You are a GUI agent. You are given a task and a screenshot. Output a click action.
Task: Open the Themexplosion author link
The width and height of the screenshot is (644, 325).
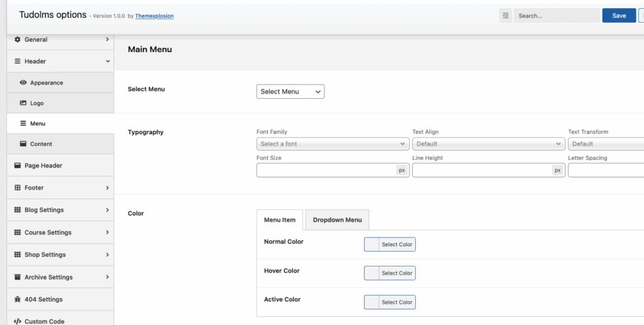[x=154, y=16]
